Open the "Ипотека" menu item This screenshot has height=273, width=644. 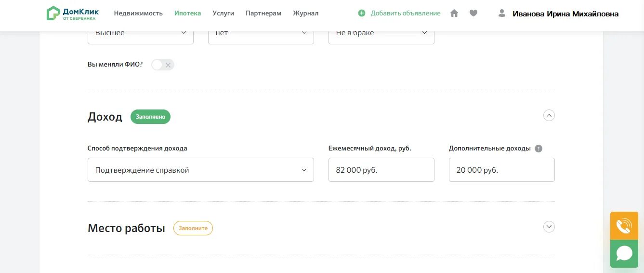[x=187, y=14]
